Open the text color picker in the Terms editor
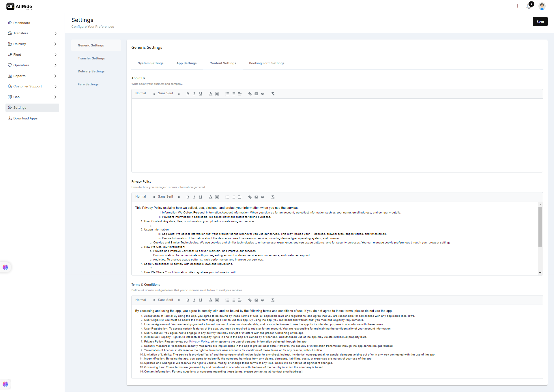Screen dimensions: 554x392 pyautogui.click(x=210, y=300)
